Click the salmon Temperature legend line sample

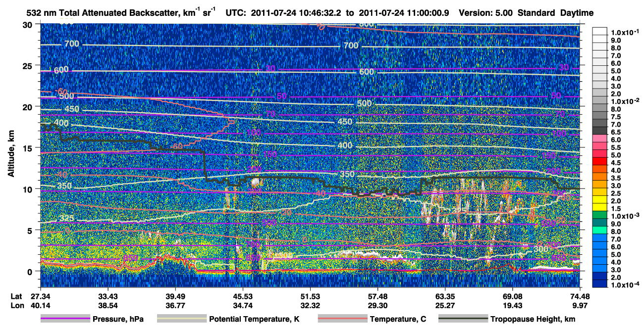[342, 319]
